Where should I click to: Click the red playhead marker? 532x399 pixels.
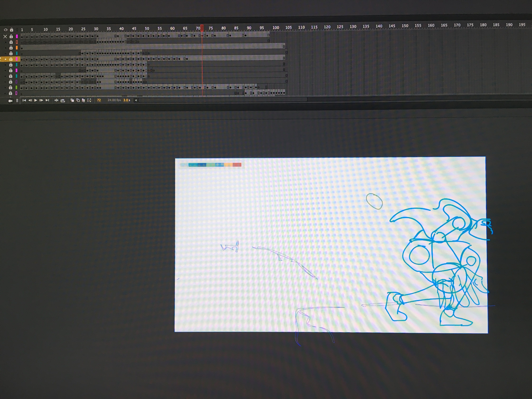point(202,28)
